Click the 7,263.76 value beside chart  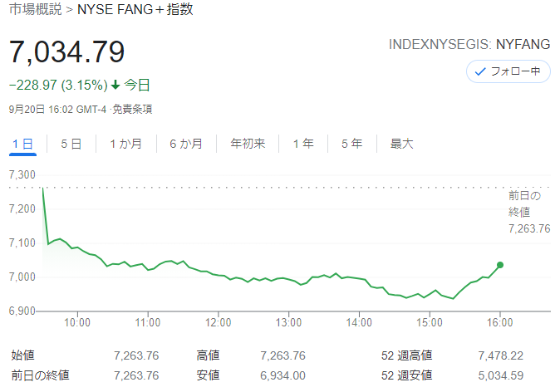(x=529, y=228)
